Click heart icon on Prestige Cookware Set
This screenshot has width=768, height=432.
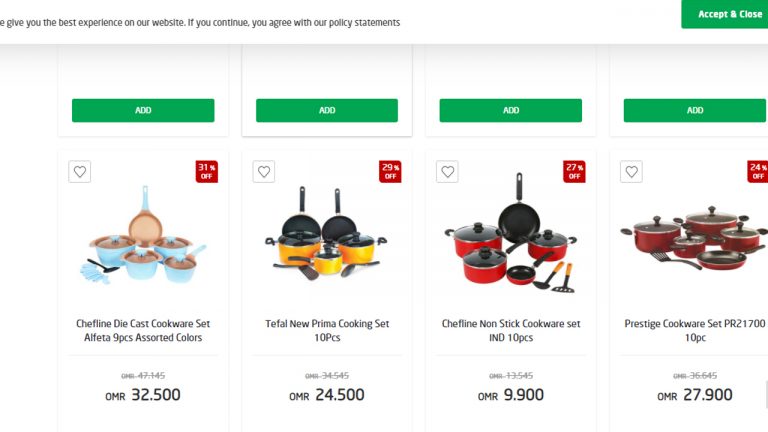[x=631, y=172]
